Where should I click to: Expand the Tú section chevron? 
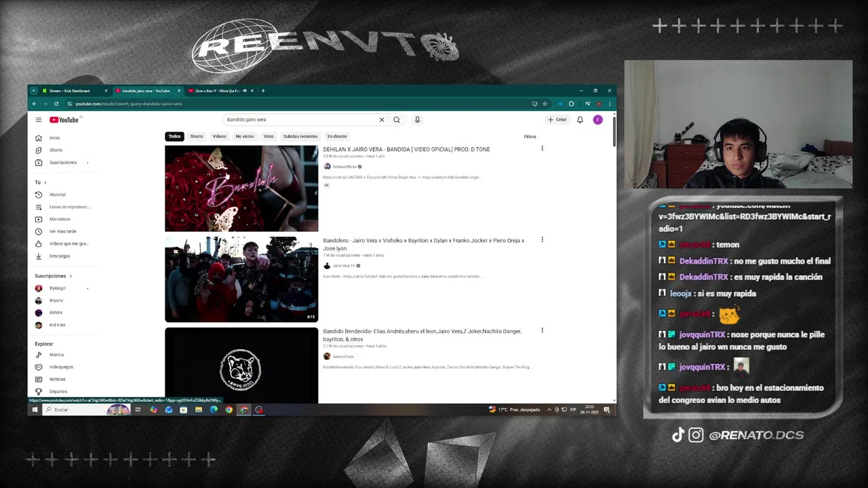pyautogui.click(x=45, y=182)
